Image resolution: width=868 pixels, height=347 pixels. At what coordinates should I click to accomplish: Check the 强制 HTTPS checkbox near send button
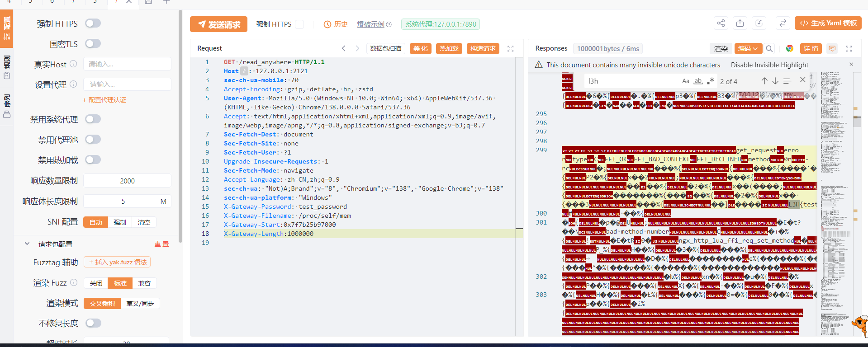coord(299,24)
